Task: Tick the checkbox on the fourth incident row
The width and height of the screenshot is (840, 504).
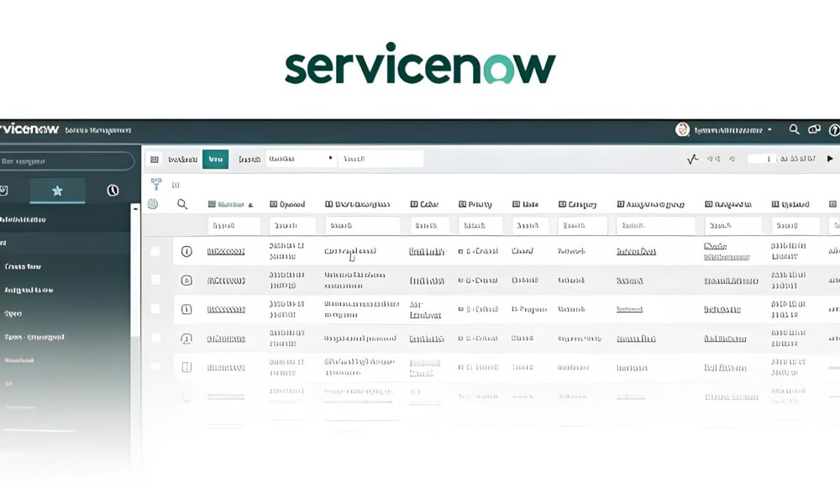Action: click(155, 338)
